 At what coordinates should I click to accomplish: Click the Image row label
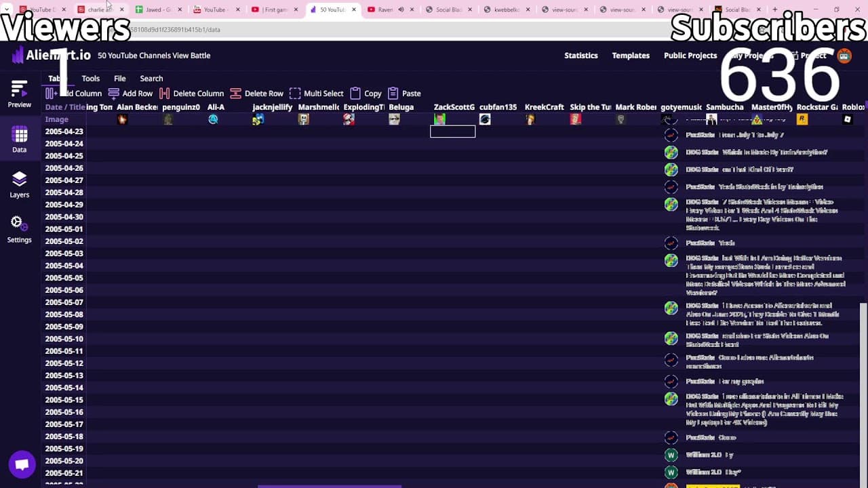click(x=57, y=119)
